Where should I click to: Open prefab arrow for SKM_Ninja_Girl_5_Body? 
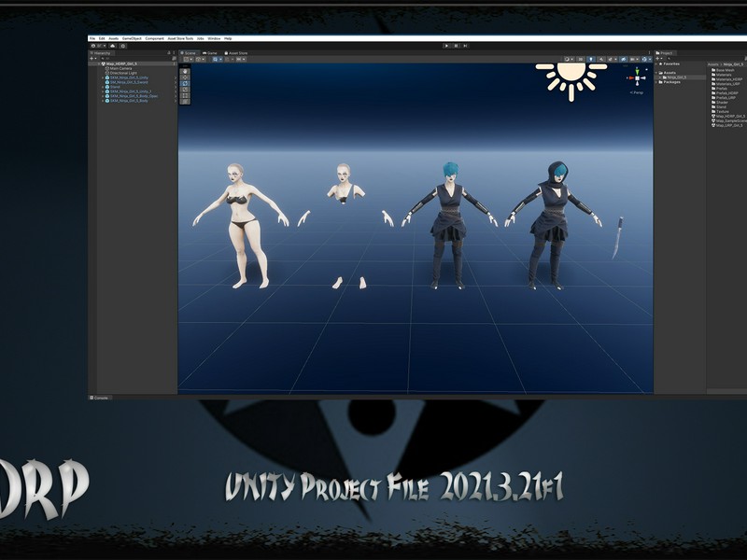[x=175, y=101]
